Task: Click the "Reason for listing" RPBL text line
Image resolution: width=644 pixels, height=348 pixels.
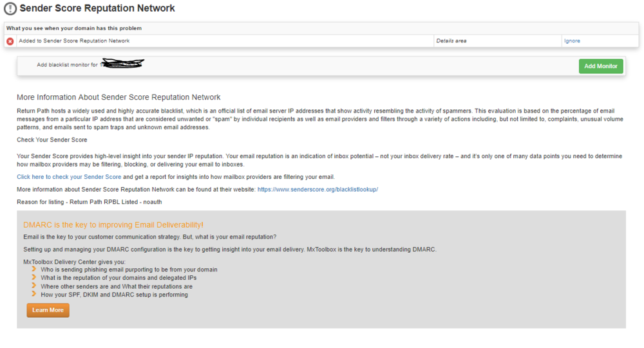Action: pos(89,202)
